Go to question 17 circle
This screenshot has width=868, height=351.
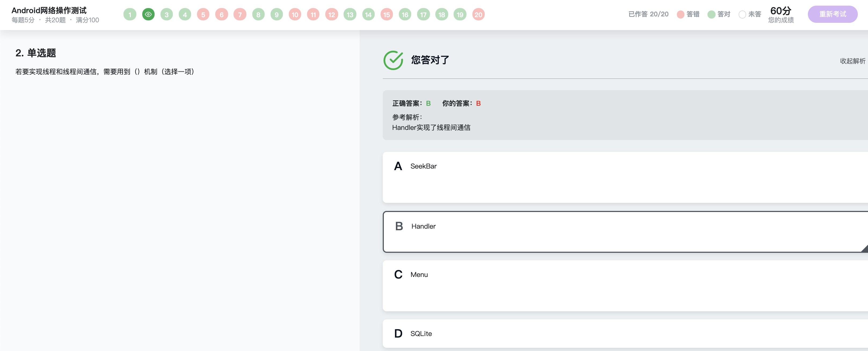(x=424, y=14)
